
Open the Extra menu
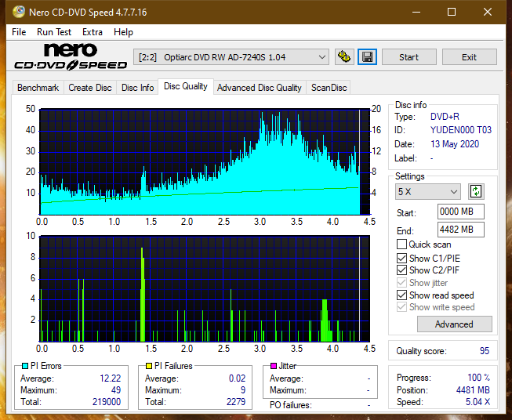[x=93, y=32]
